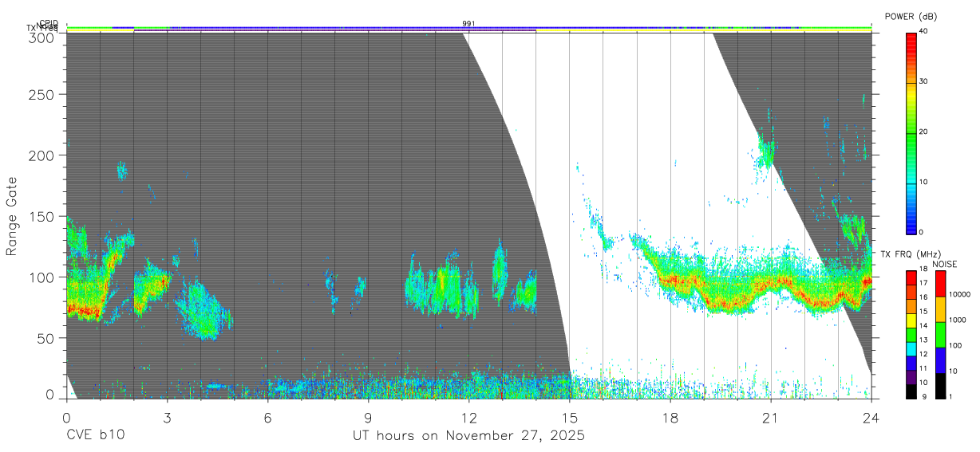The image size is (980, 452).
Task: Click the blue NOISE swatch between 10 and 100
Action: point(940,360)
